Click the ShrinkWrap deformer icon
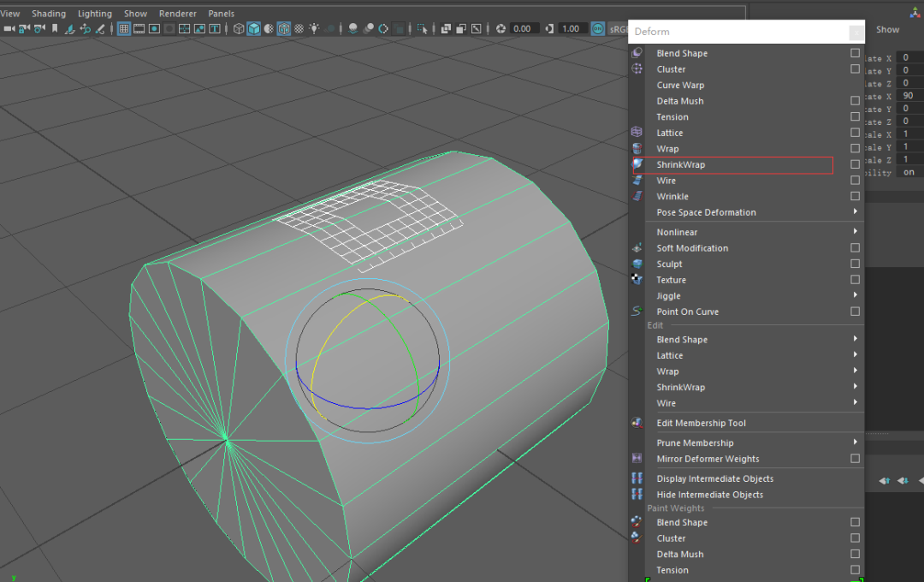The image size is (924, 582). [637, 164]
